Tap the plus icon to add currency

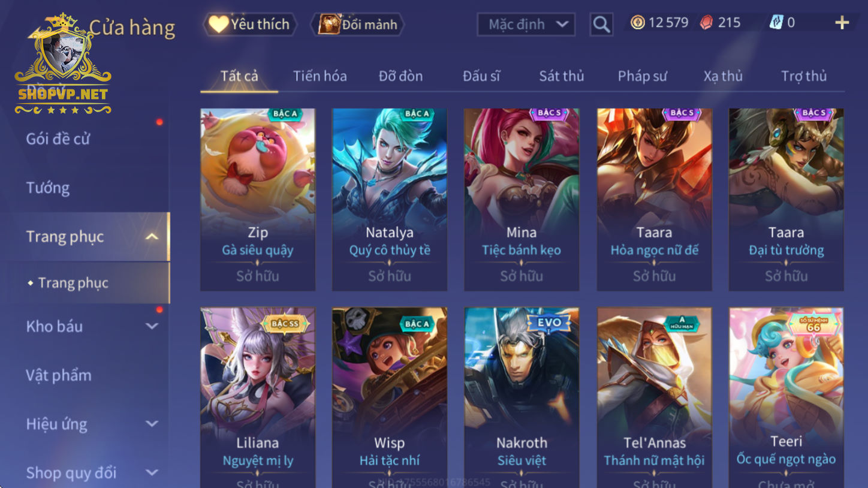click(842, 23)
